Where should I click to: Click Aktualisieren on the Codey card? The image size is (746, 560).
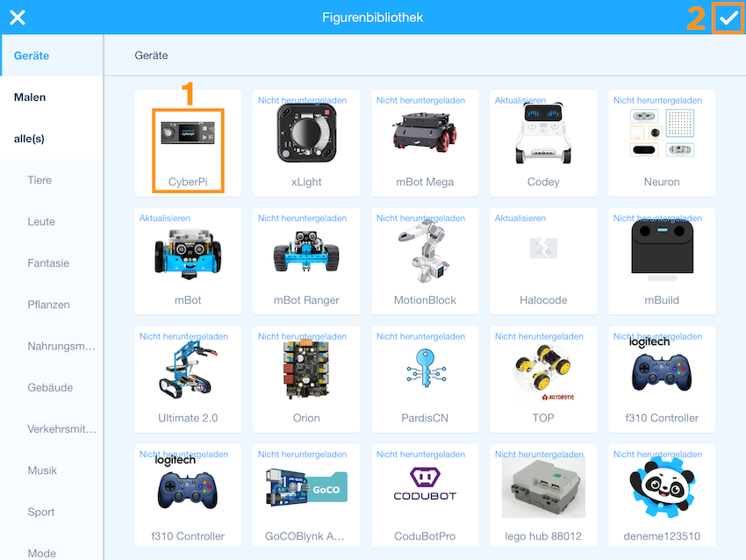520,100
